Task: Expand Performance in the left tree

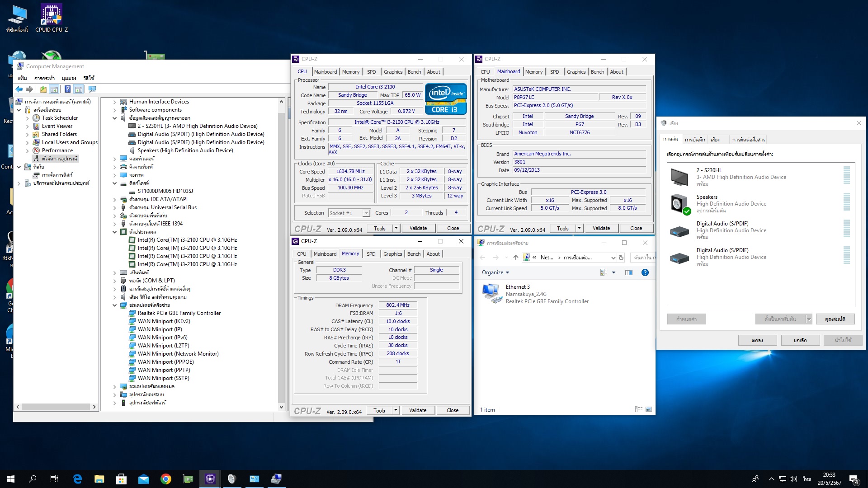Action: pos(27,150)
